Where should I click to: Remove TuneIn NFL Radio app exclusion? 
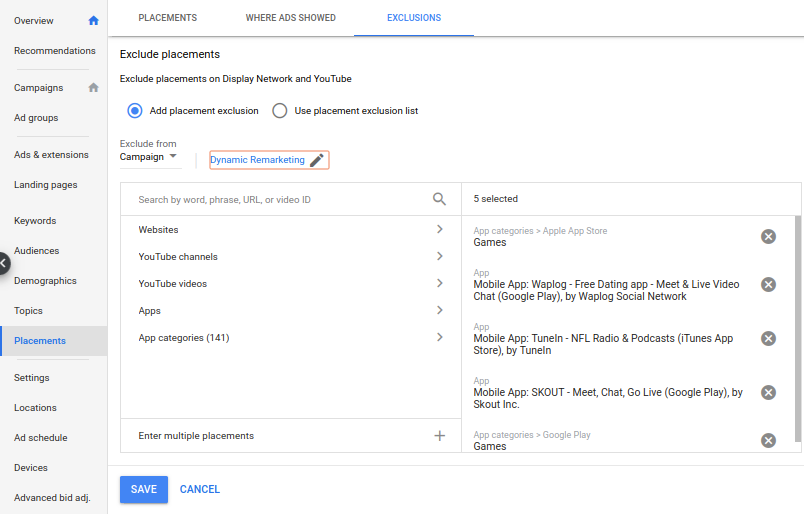(768, 339)
